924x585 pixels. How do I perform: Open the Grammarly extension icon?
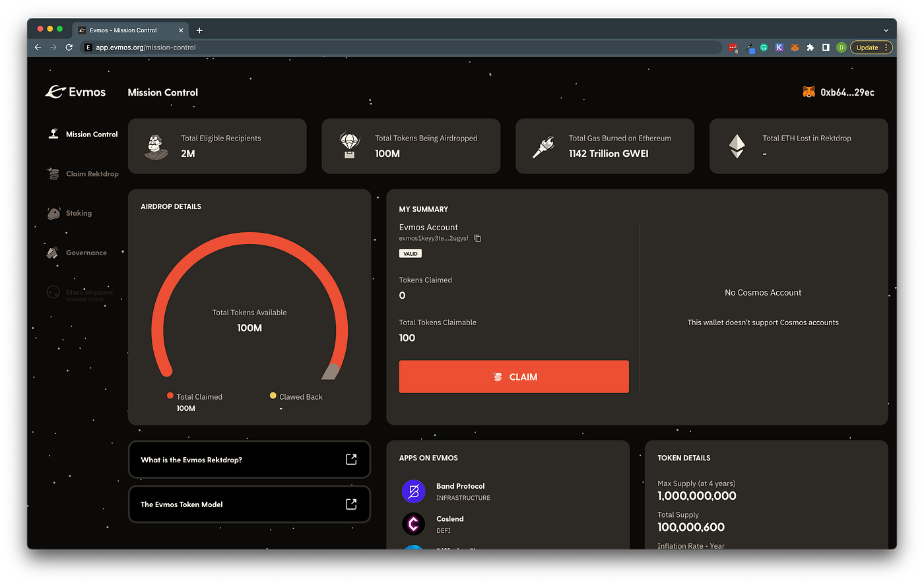click(764, 47)
